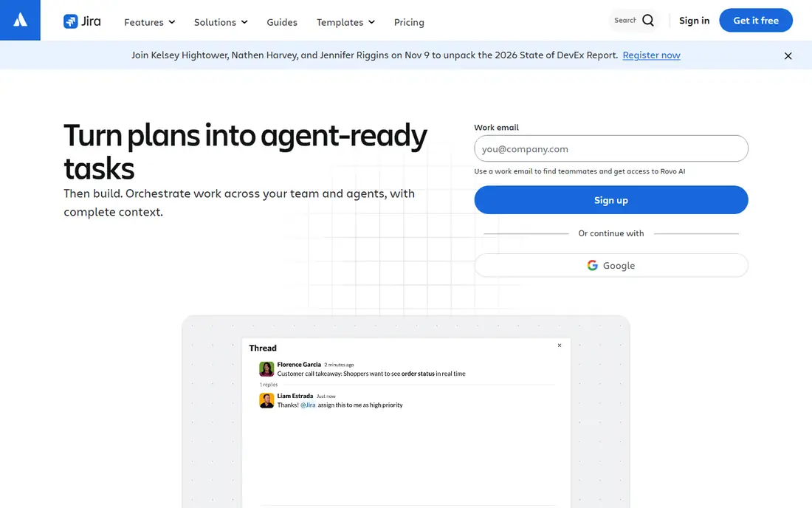This screenshot has height=508, width=812.
Task: Click the 'Then build. Orchestrate work' subtitle
Action: click(239, 202)
